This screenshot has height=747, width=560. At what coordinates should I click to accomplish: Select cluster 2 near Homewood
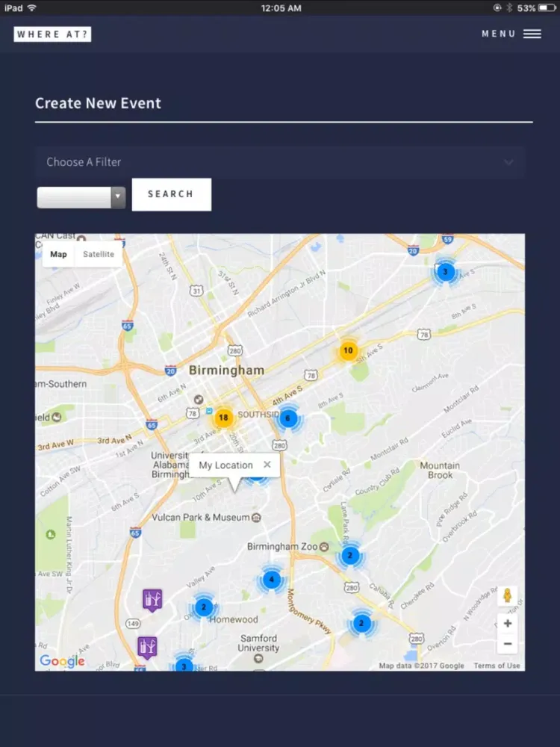pos(204,607)
